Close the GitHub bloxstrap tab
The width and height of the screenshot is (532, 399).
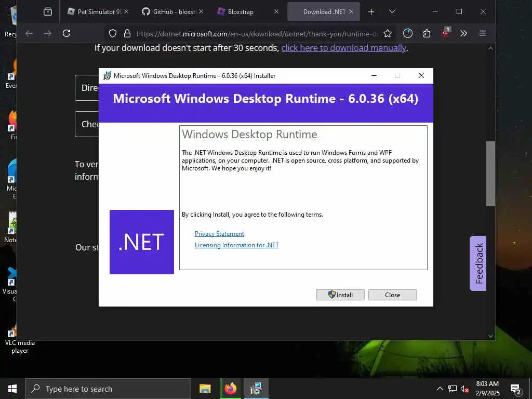tap(201, 11)
